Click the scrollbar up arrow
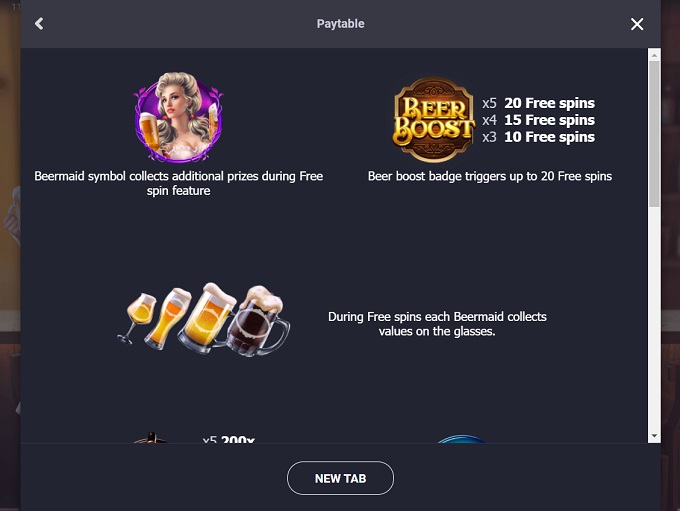 (654, 55)
